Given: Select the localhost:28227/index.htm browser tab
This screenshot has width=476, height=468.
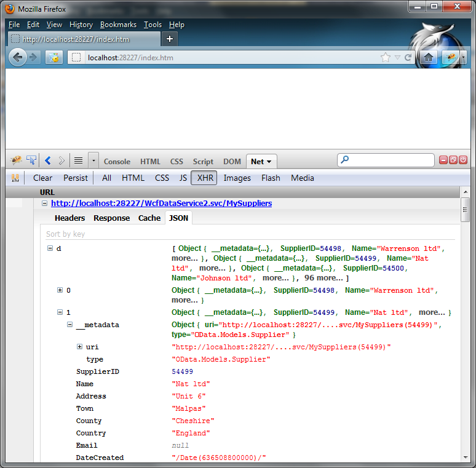Looking at the screenshot, I should coord(84,39).
